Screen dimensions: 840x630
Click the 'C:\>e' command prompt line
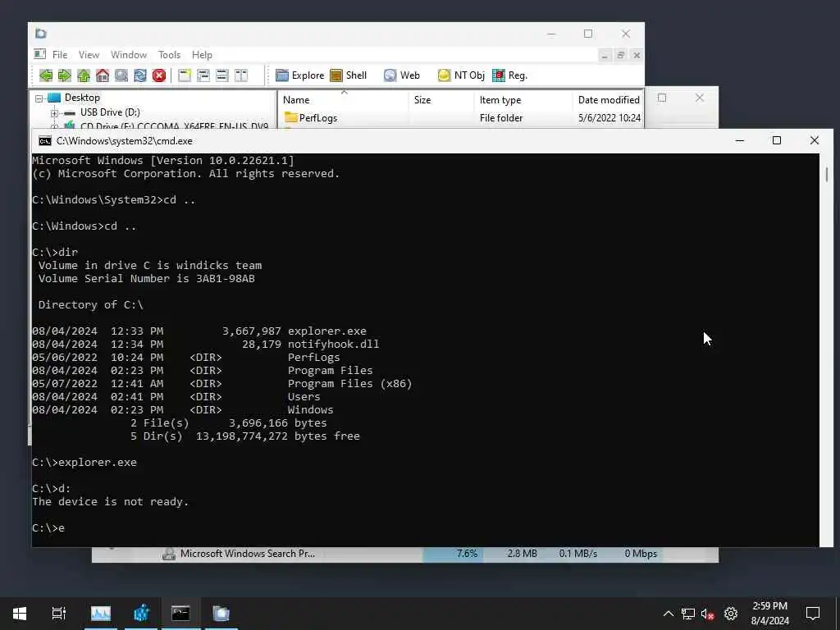pyautogui.click(x=48, y=527)
